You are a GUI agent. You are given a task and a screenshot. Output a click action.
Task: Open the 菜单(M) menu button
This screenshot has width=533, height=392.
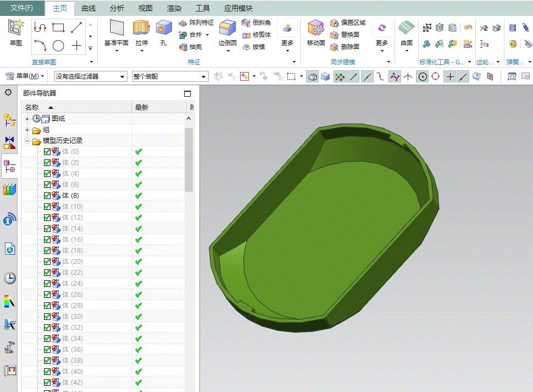point(25,76)
